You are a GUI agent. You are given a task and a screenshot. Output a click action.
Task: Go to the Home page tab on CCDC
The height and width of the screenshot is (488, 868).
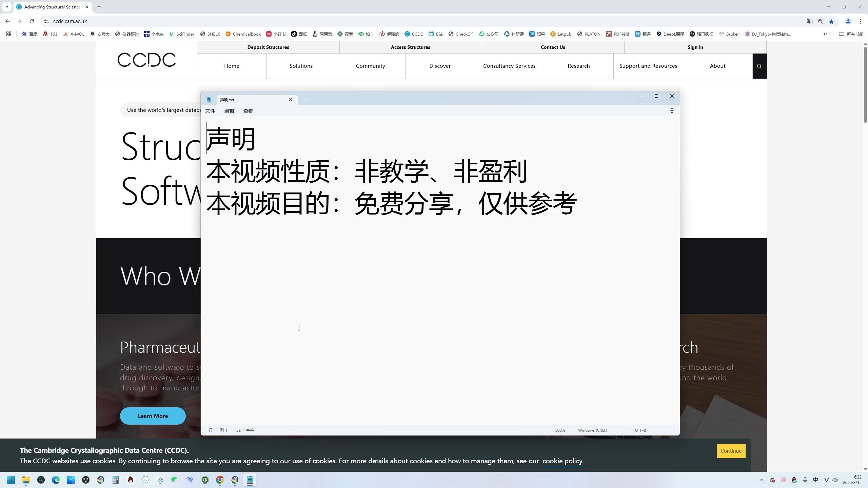(232, 66)
